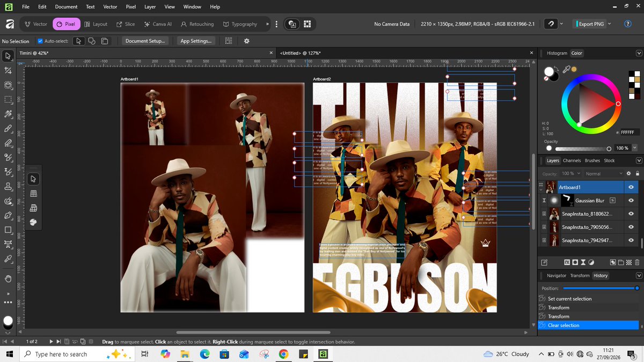This screenshot has width=644, height=362.
Task: Hide the Artboard1 layer
Action: [x=631, y=187]
